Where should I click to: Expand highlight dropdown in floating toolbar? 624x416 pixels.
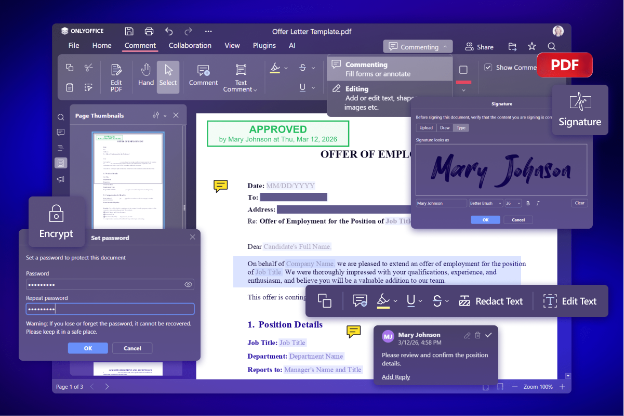click(395, 301)
